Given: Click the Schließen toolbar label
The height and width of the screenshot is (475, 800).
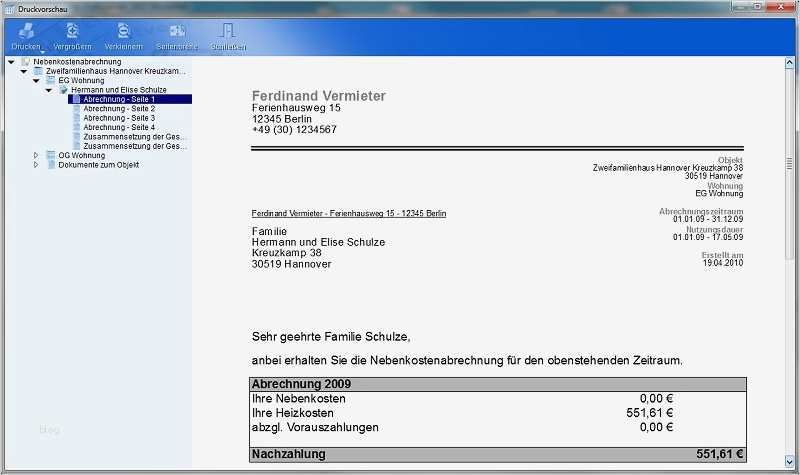Looking at the screenshot, I should pyautogui.click(x=228, y=46).
